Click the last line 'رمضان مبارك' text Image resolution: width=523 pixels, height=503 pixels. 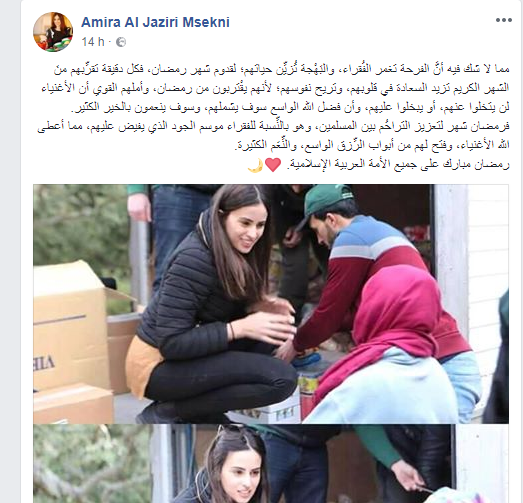tap(398, 164)
